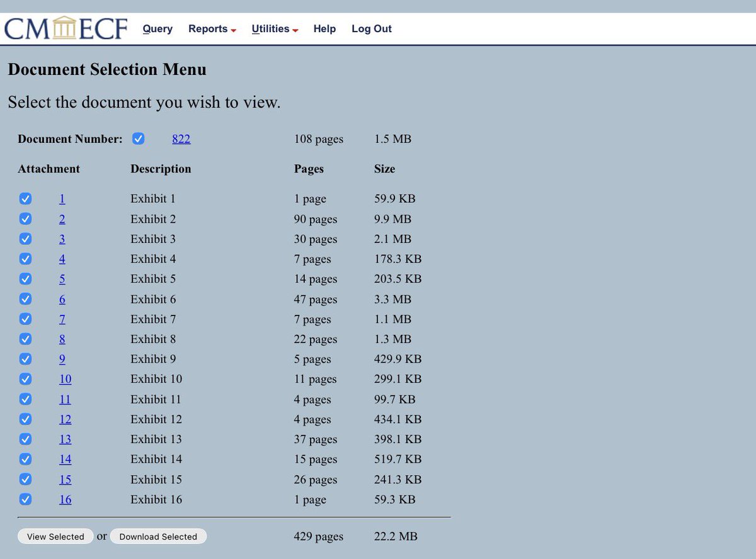
Task: Uncheck the Exhibit 16 checkbox
Action: point(25,499)
